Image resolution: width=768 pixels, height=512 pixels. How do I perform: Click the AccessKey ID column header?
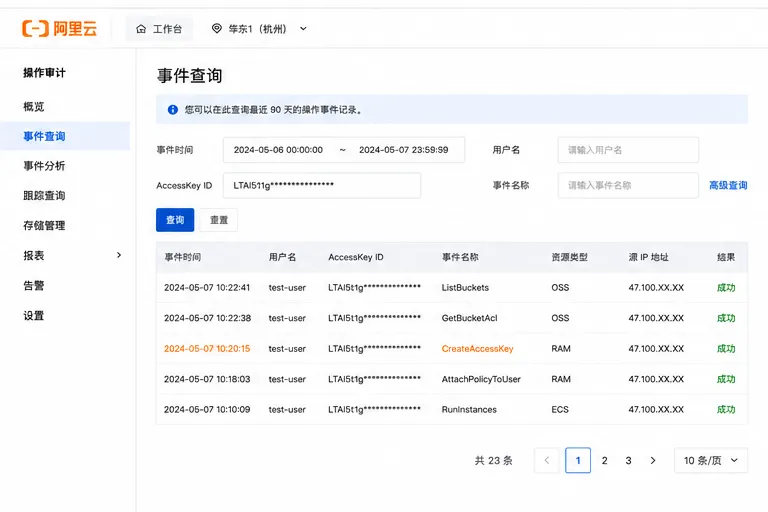(x=356, y=257)
